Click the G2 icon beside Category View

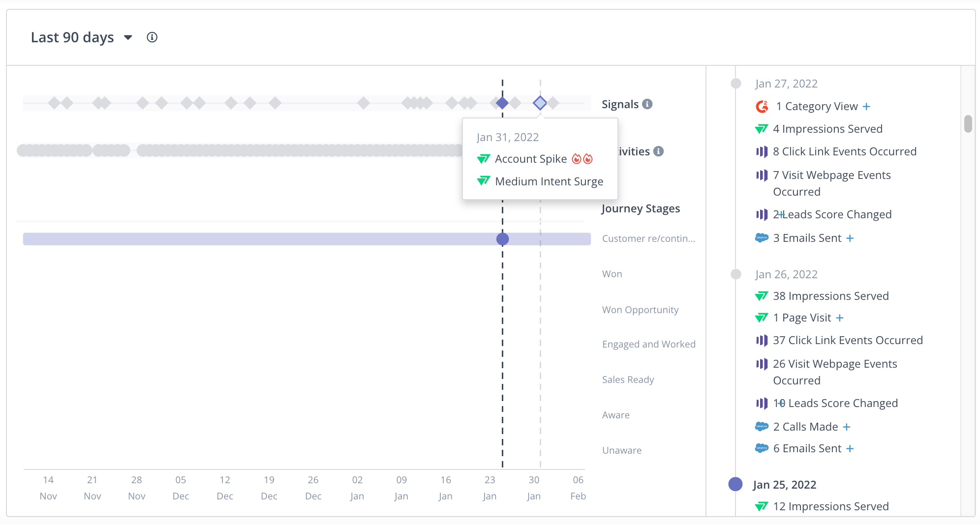[762, 106]
